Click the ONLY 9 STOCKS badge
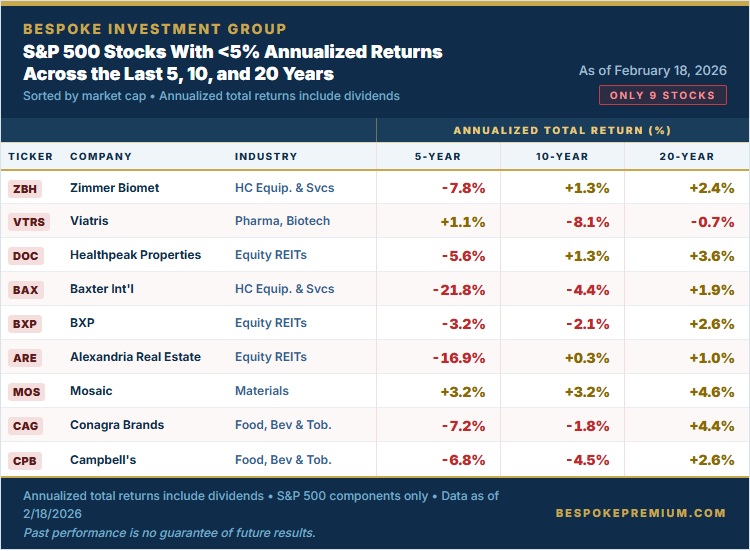 [663, 95]
